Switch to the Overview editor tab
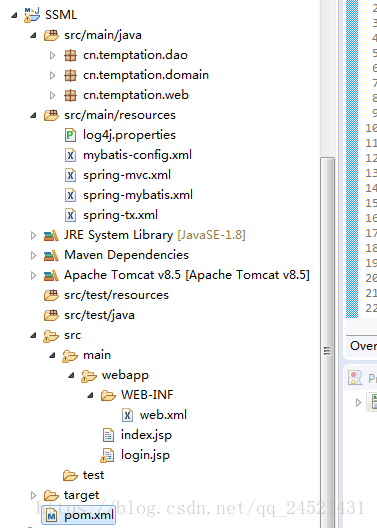The width and height of the screenshot is (377, 528). 363,346
